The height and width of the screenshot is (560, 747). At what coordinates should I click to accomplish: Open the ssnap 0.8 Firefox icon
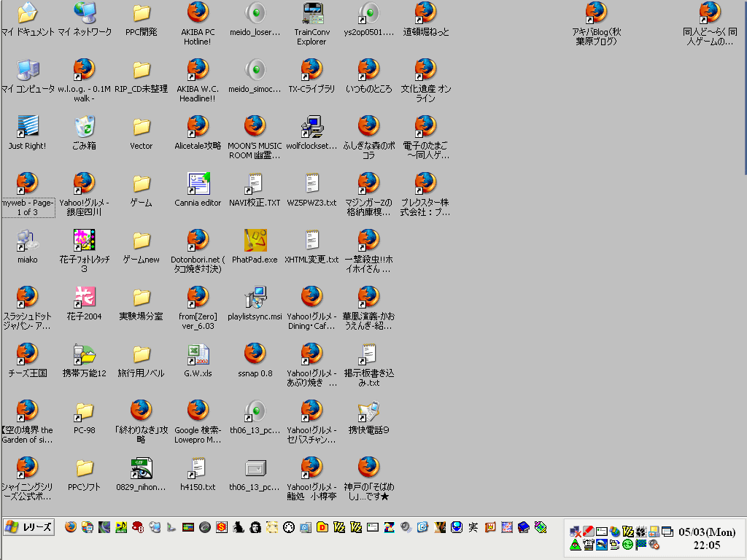pos(255,354)
